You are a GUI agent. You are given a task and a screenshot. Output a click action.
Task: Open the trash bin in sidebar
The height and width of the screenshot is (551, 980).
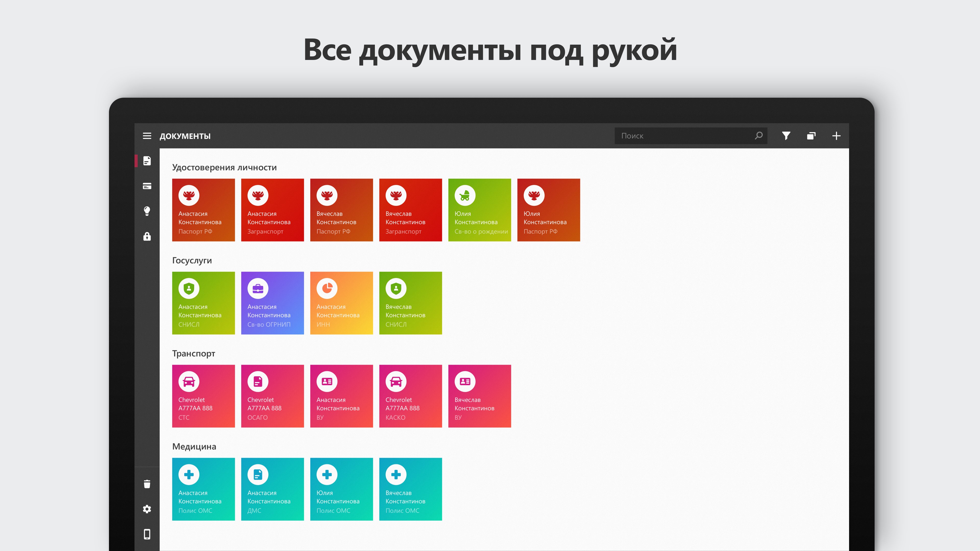(x=147, y=484)
